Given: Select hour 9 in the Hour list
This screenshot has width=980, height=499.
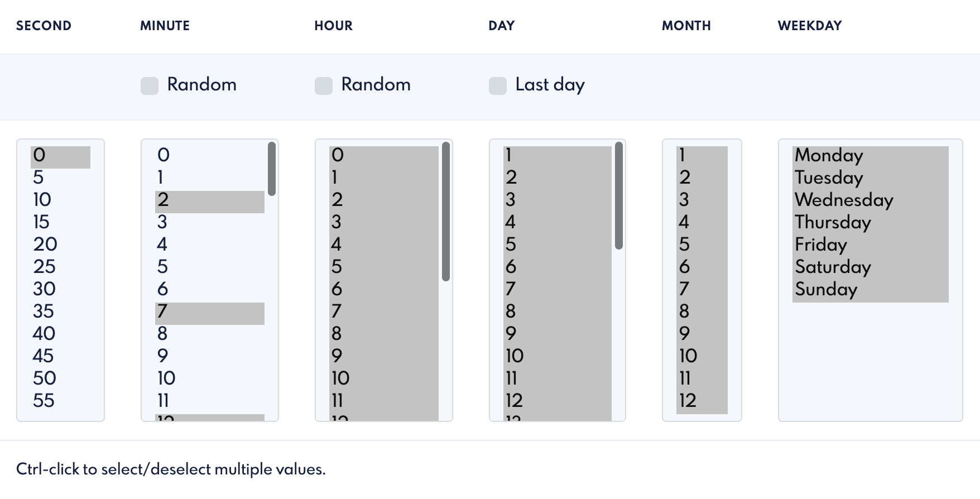Looking at the screenshot, I should click(337, 356).
